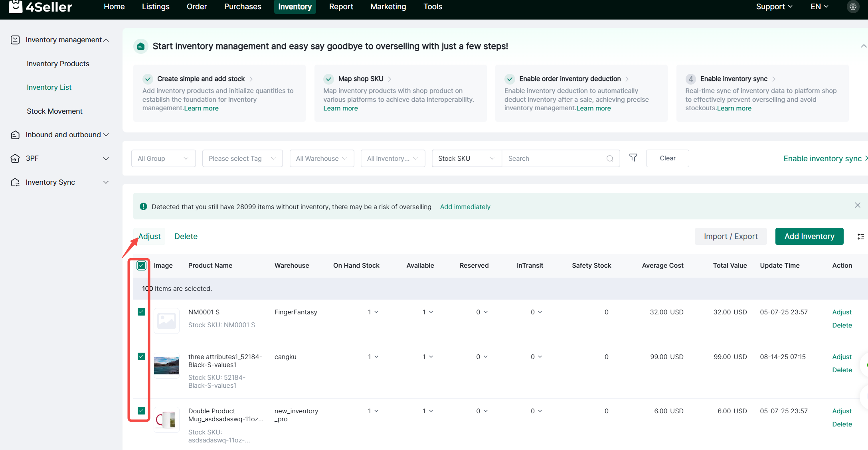Click the cangku product thumbnail image
The height and width of the screenshot is (450, 868).
coord(166,365)
